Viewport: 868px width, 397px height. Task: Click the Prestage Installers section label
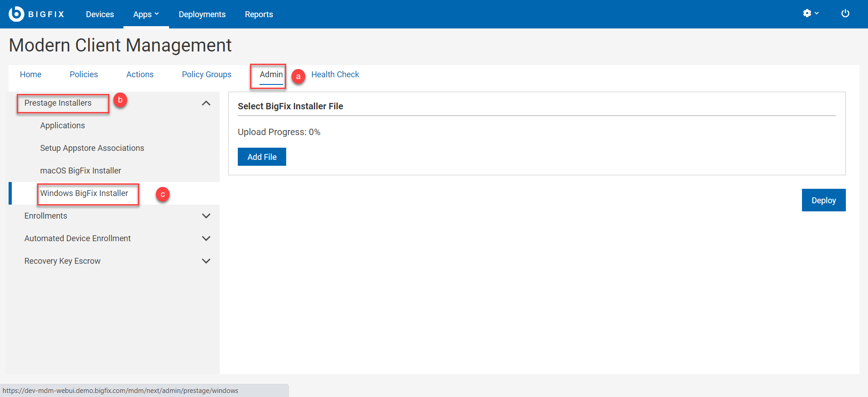tap(58, 103)
